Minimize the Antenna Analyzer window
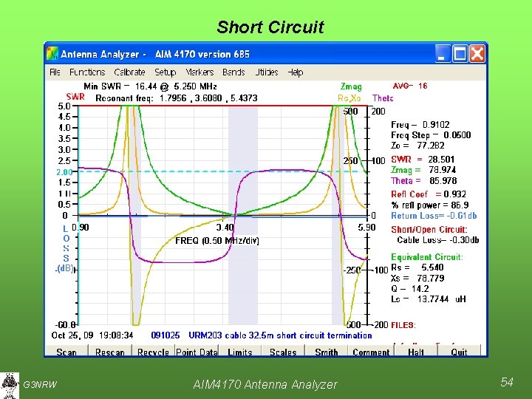The height and width of the screenshot is (399, 532). (x=443, y=54)
